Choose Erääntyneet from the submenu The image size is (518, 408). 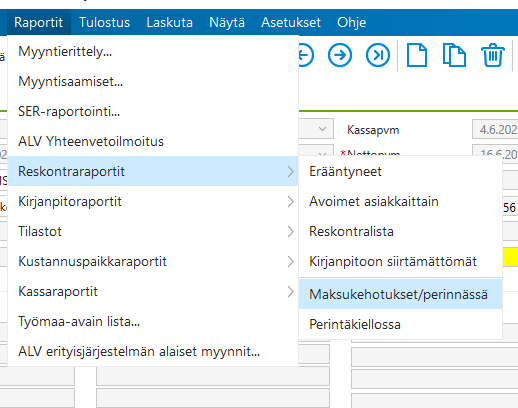point(401,171)
